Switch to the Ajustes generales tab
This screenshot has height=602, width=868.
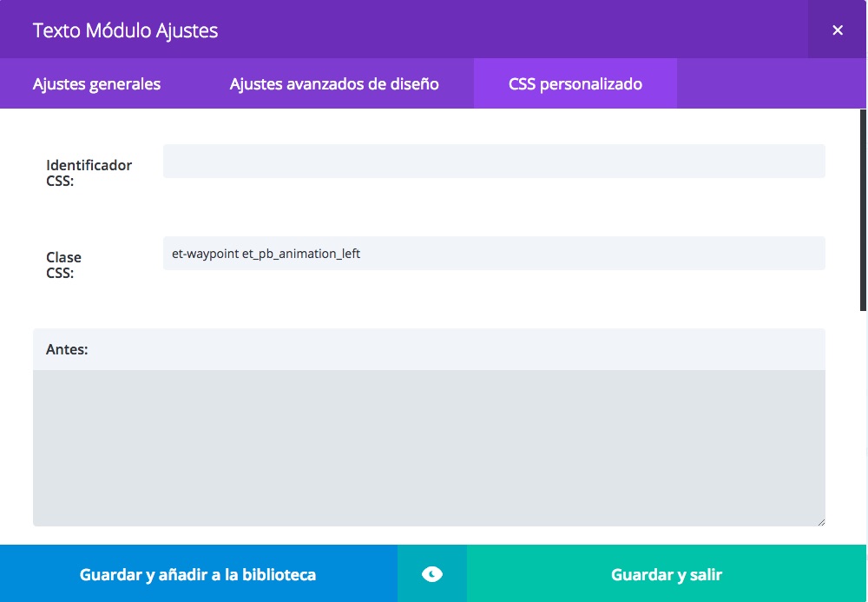pos(96,84)
